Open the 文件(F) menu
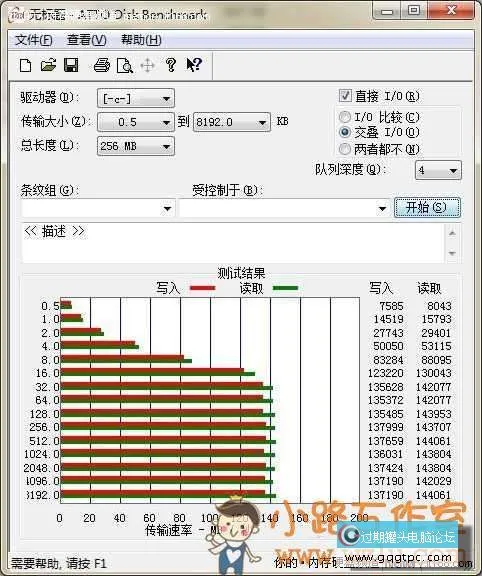The height and width of the screenshot is (576, 482). pyautogui.click(x=34, y=40)
